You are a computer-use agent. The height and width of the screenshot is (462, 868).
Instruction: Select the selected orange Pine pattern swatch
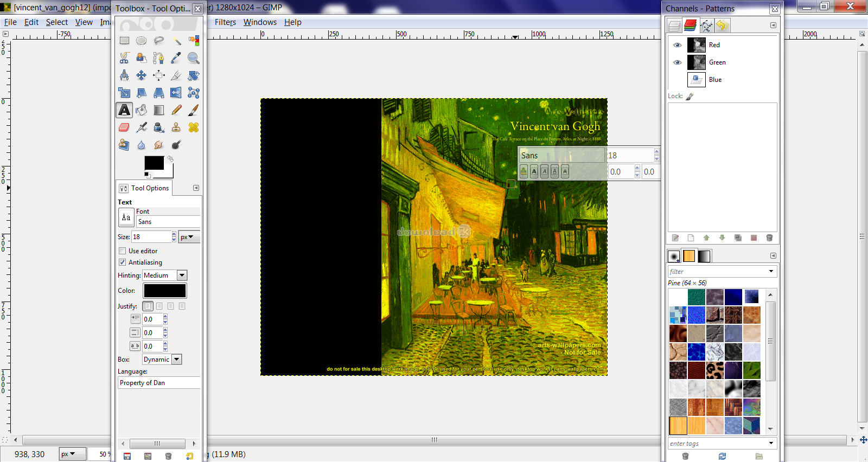click(x=678, y=426)
